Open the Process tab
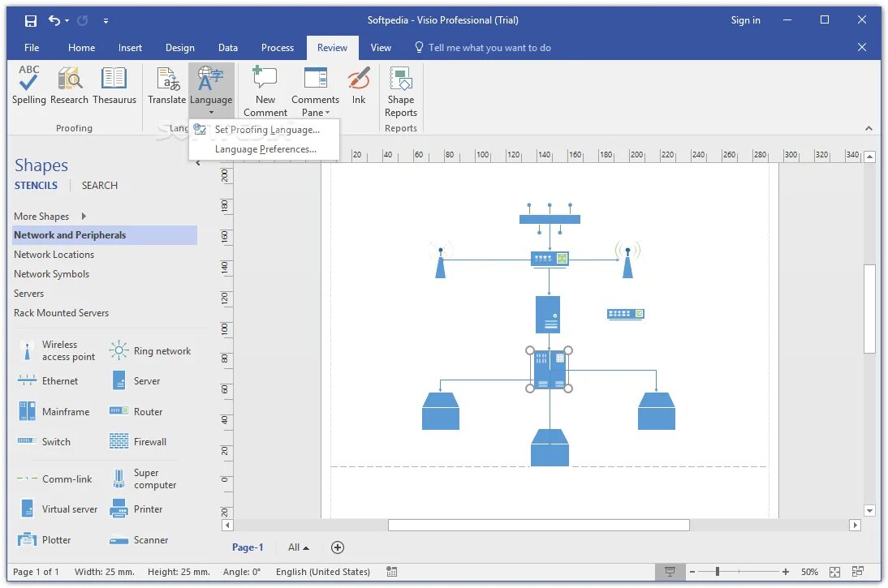Viewport: 888px width, 588px height. [x=278, y=48]
